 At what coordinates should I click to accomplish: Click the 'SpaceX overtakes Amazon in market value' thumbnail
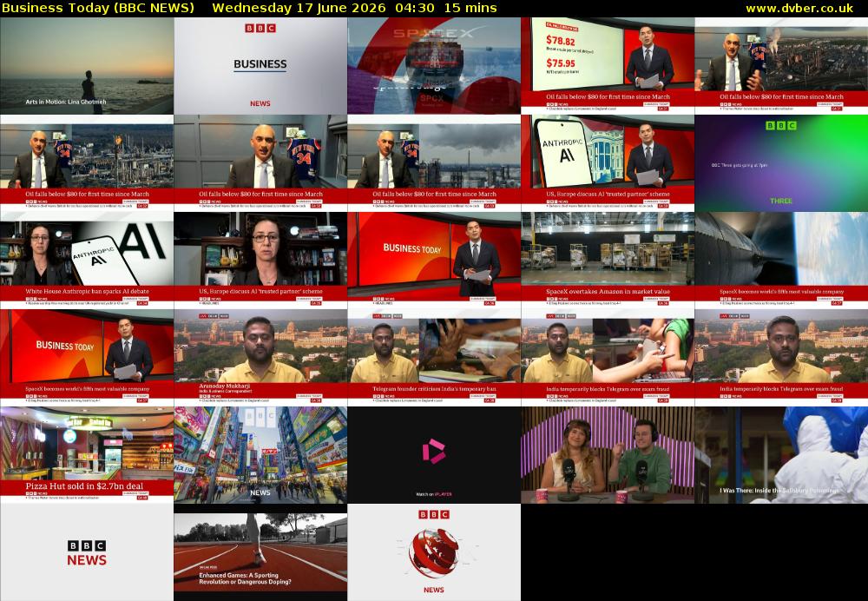[x=608, y=261]
